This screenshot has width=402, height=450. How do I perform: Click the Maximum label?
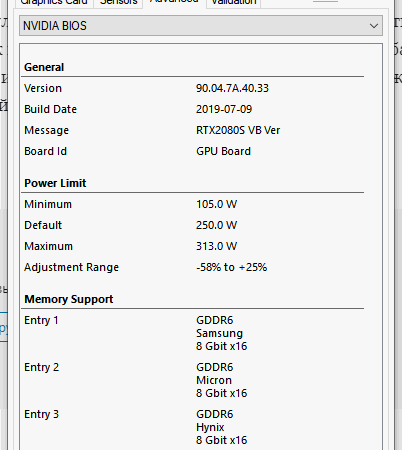point(48,246)
